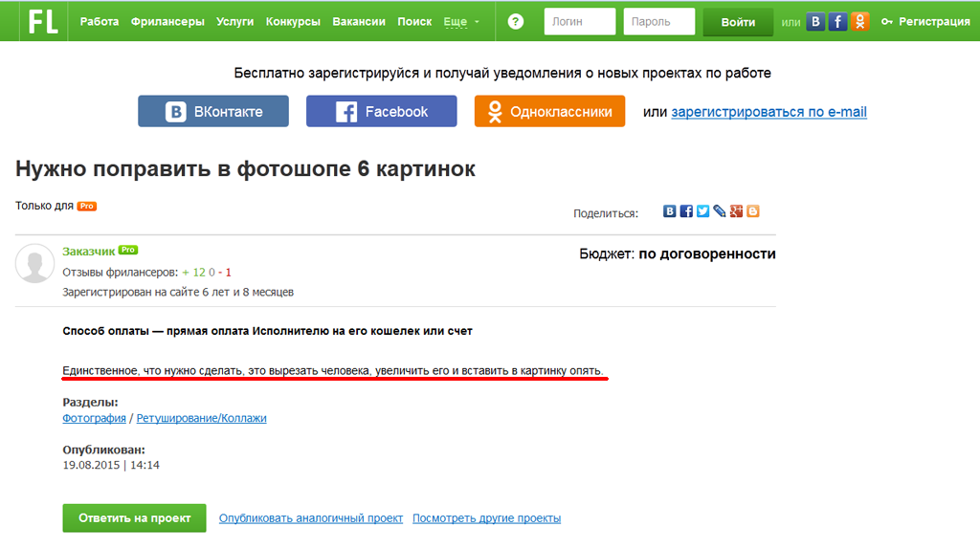This screenshot has width=980, height=549.
Task: Click the orange Pro badge under the title
Action: (x=87, y=206)
